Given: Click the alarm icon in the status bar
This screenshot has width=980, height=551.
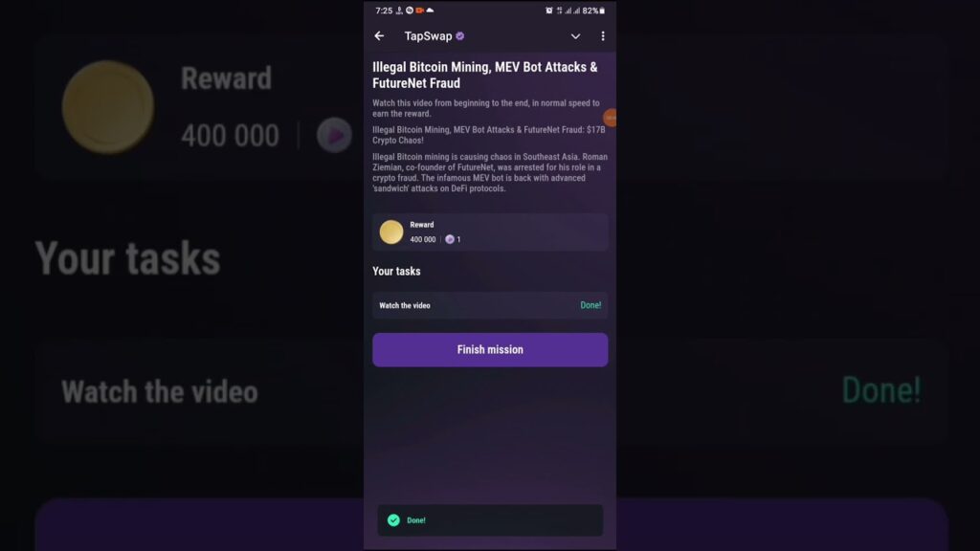Looking at the screenshot, I should (x=548, y=11).
